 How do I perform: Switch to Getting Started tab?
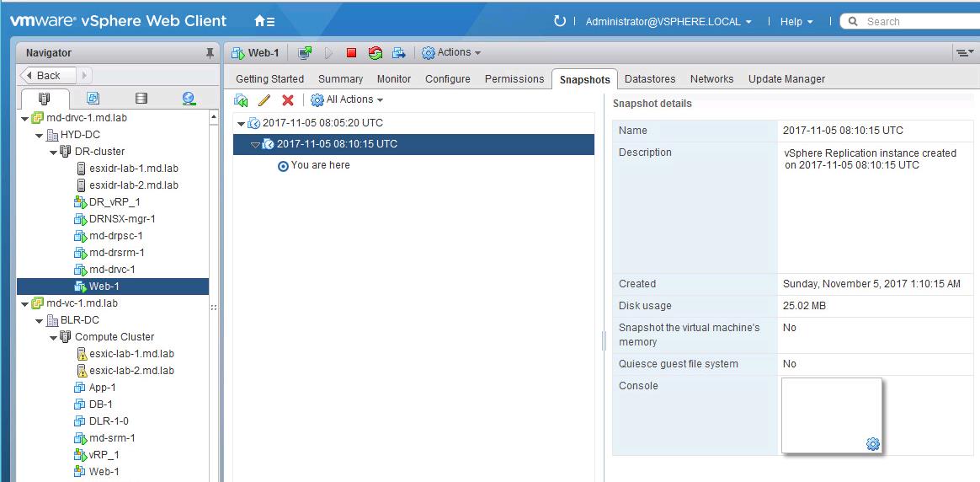tap(269, 78)
